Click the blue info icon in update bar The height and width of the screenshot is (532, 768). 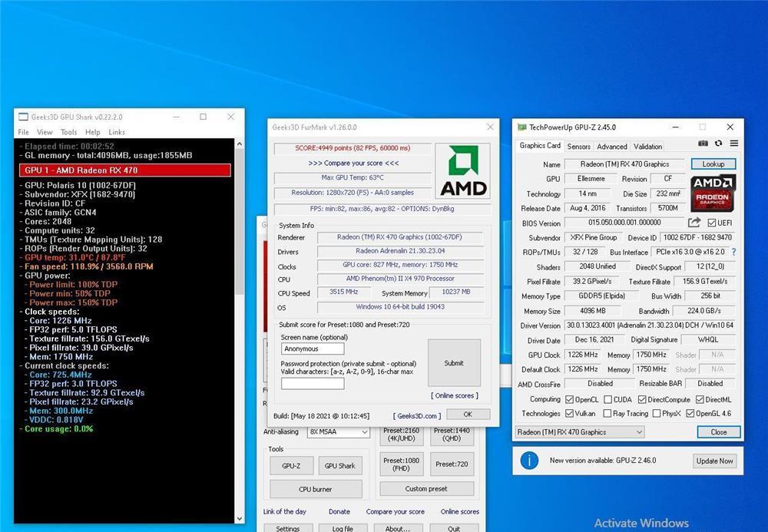529,460
